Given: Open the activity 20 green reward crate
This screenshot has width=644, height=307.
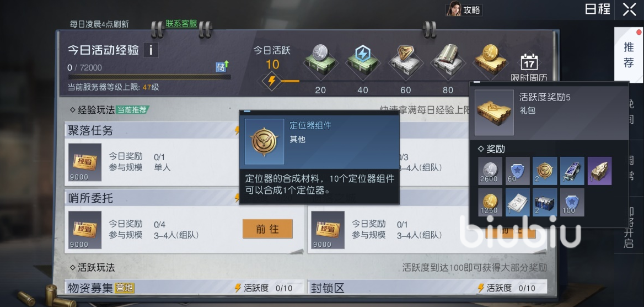Looking at the screenshot, I should pyautogui.click(x=320, y=62).
